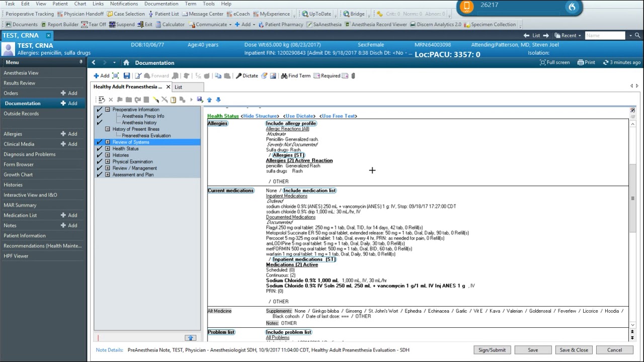The width and height of the screenshot is (644, 362).
Task: Open the Notifications menu
Action: pyautogui.click(x=124, y=4)
